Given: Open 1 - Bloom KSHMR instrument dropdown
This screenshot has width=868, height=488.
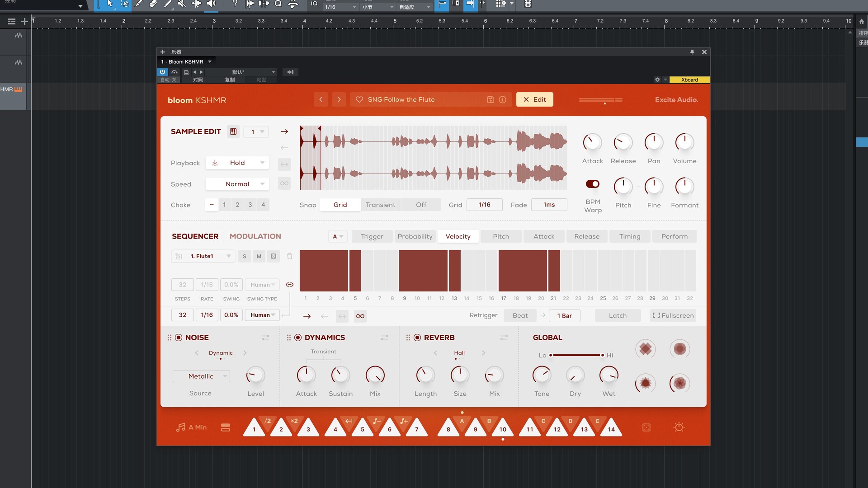Looking at the screenshot, I should pyautogui.click(x=186, y=61).
